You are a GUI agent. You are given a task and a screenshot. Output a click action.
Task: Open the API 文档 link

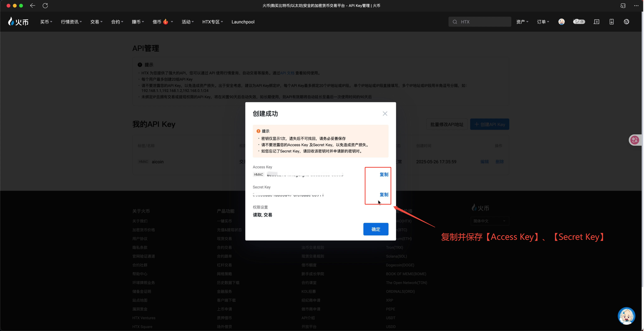click(287, 73)
